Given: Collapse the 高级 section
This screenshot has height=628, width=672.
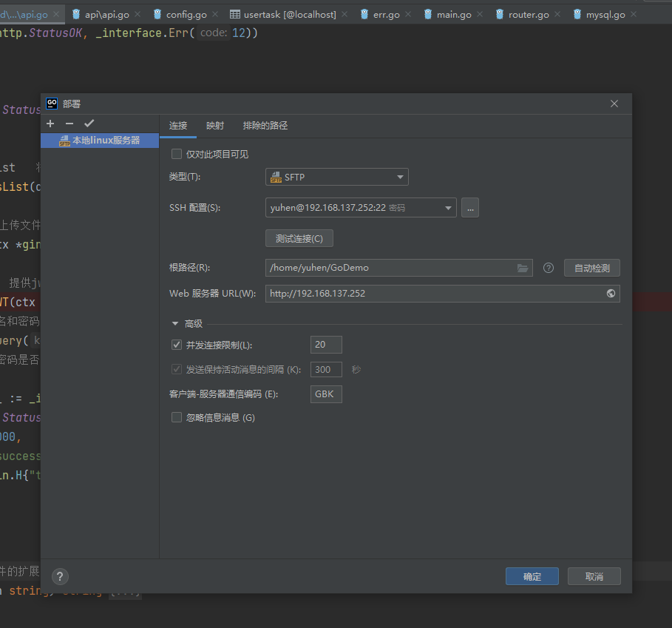Looking at the screenshot, I should tap(175, 324).
